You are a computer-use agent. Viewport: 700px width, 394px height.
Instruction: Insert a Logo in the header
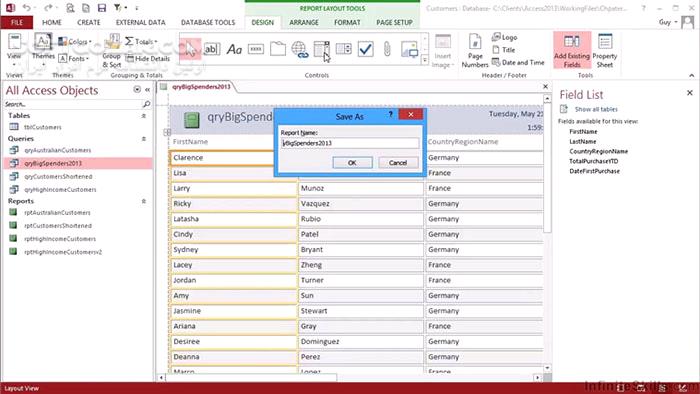504,37
